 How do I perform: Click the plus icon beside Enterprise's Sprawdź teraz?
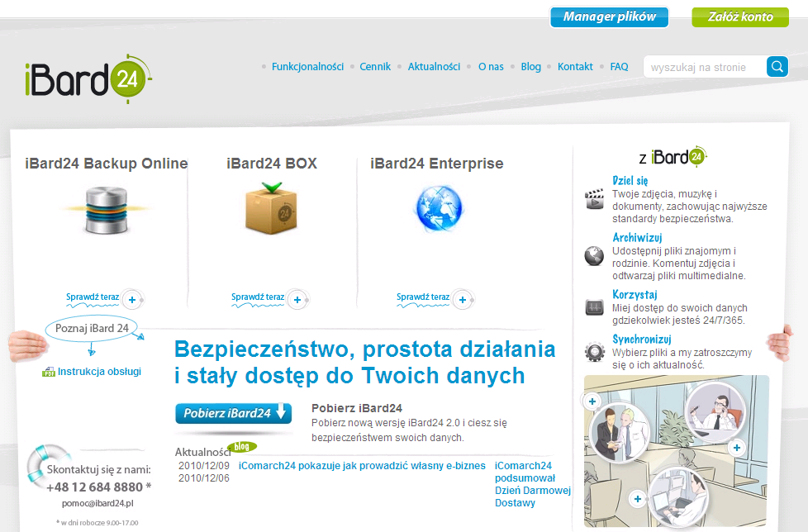[463, 299]
